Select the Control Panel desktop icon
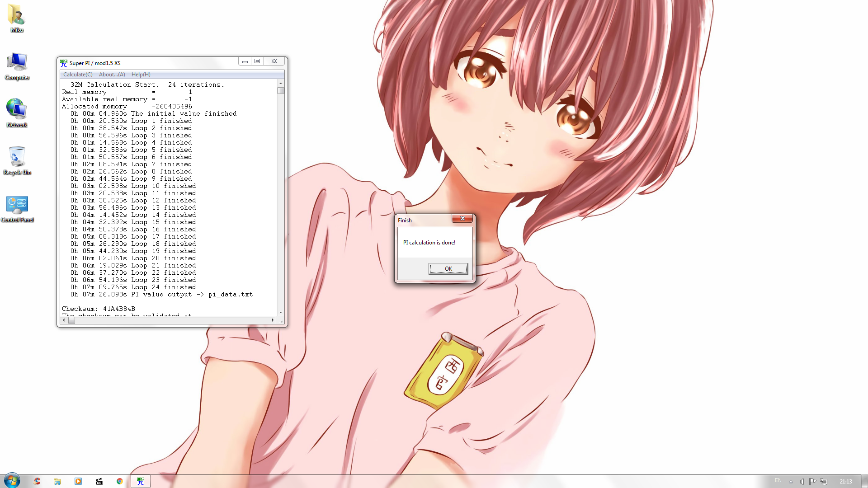 pos(17,208)
